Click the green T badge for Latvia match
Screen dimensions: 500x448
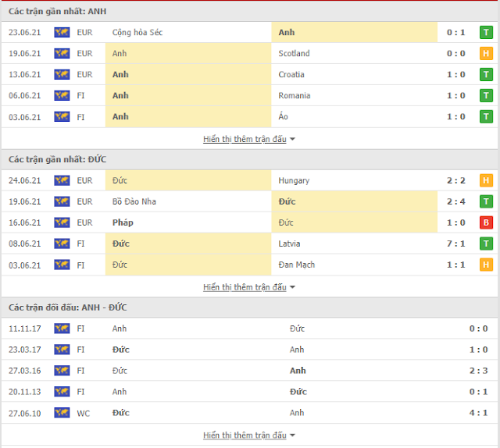pos(486,244)
